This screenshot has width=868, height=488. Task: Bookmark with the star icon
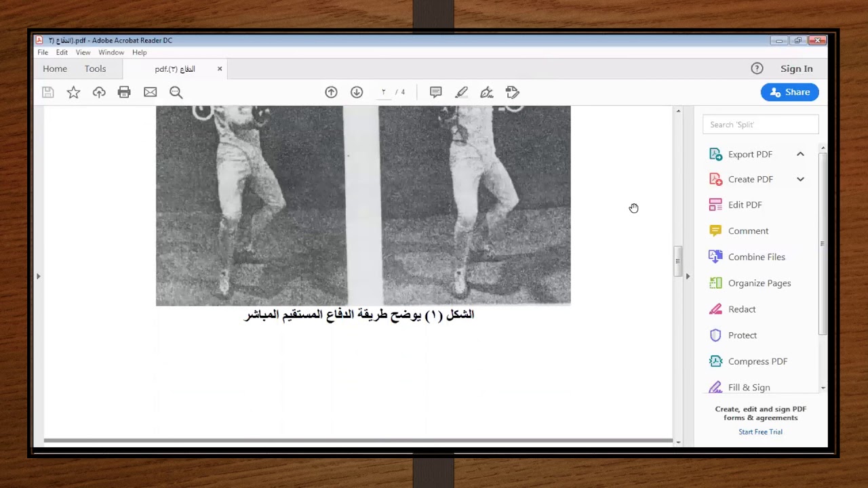(73, 92)
